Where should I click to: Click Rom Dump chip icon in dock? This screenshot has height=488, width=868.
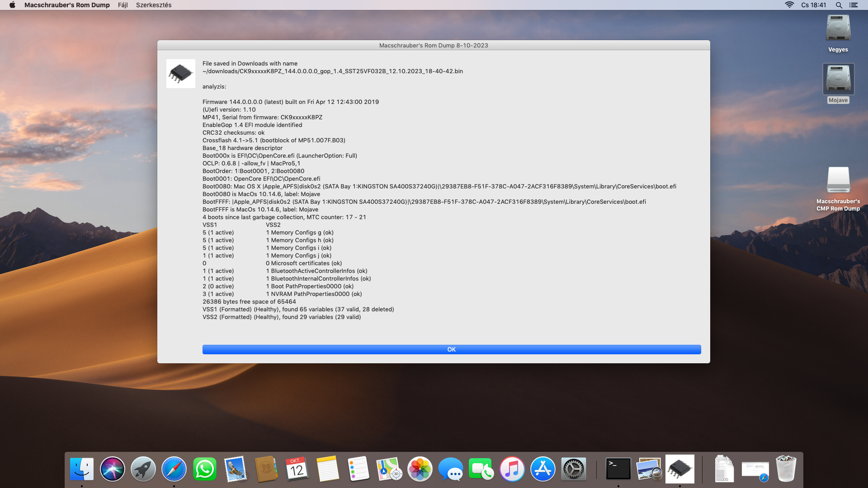click(x=679, y=469)
